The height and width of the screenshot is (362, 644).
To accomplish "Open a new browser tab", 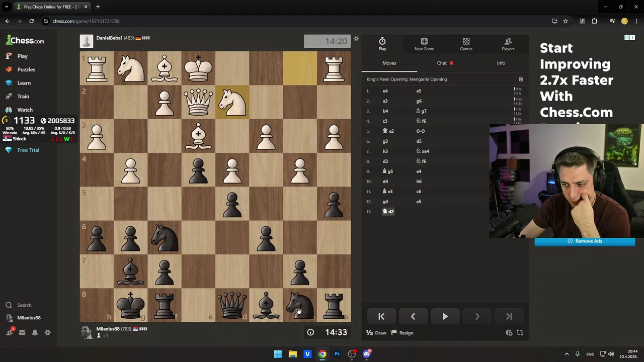I will point(98,7).
